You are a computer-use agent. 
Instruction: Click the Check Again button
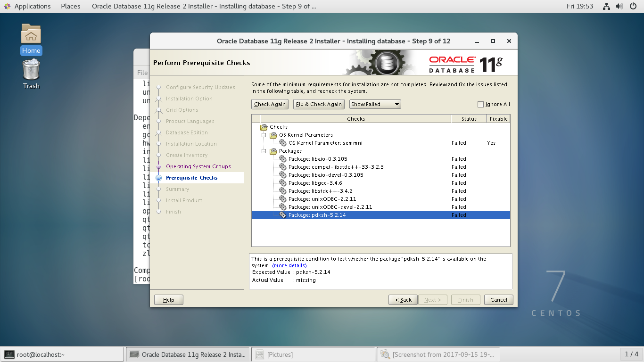click(x=270, y=104)
